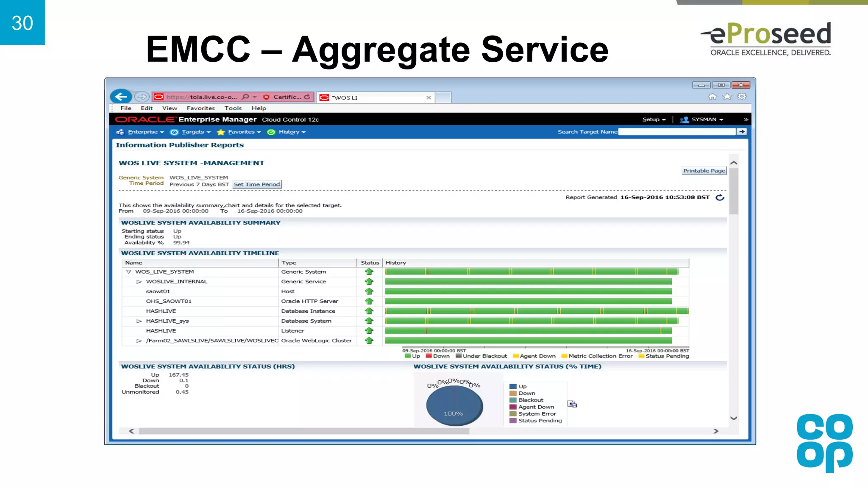Click the horizontal scrollbar right arrow
This screenshot has height=488, width=868.
pos(716,431)
